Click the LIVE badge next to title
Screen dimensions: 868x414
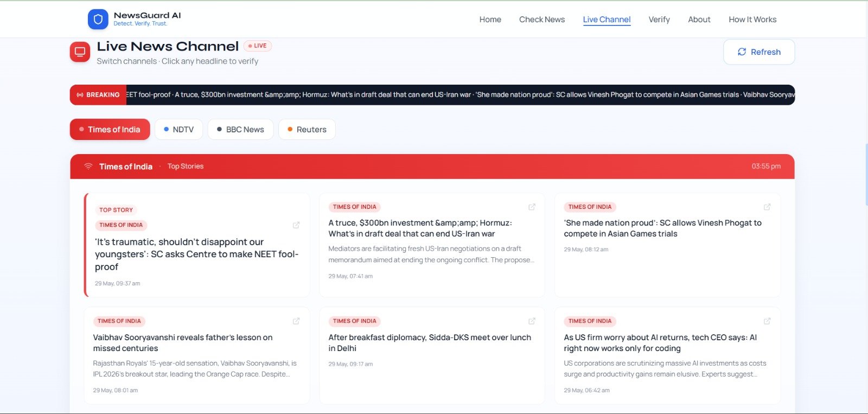point(258,46)
